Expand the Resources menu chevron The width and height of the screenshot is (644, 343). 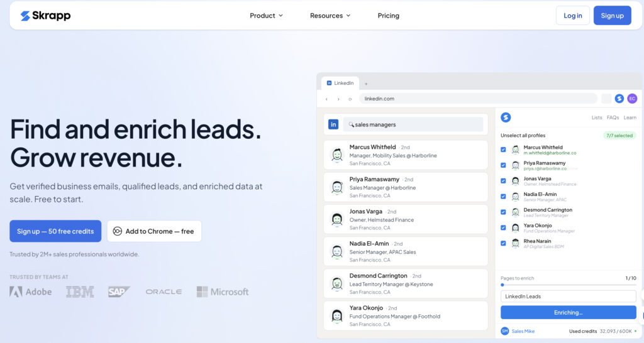pyautogui.click(x=348, y=16)
